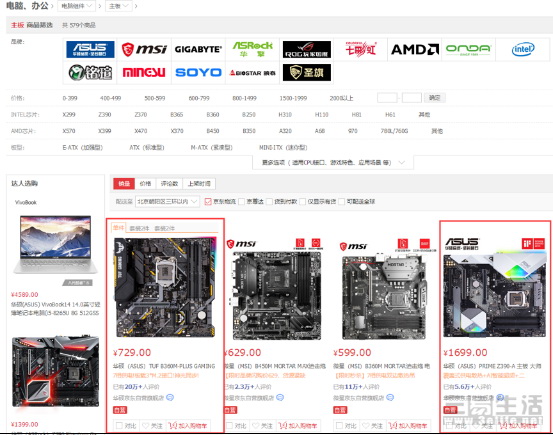Viewport: 553px width, 435px height.
Task: Open chat icon beside ¥599.00 product's shop
Action: coord(390,398)
